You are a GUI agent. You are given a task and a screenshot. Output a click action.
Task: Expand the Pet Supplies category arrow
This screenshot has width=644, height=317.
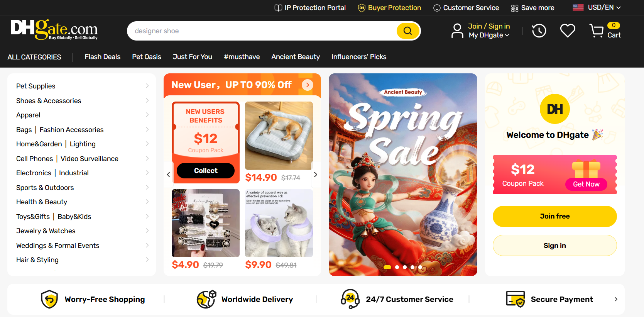(x=147, y=86)
